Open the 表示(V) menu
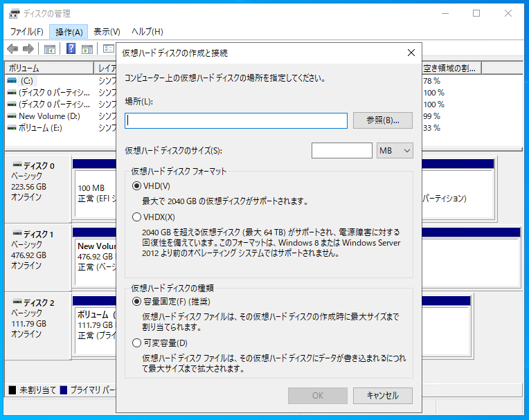This screenshot has width=529, height=420. [107, 32]
